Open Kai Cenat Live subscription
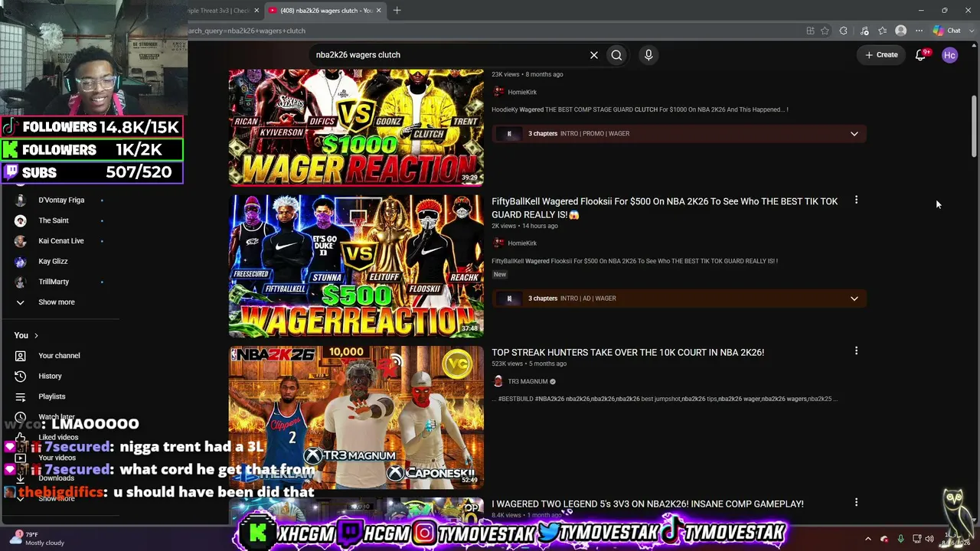Screen dimensions: 980x551 click(61, 241)
